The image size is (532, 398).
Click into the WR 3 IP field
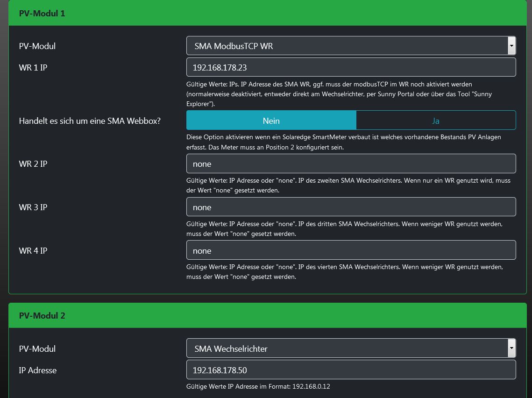point(351,207)
